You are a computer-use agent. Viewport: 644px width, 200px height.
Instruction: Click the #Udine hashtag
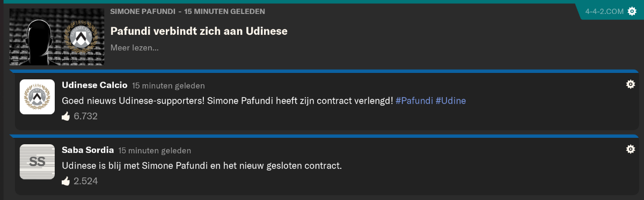(x=450, y=100)
